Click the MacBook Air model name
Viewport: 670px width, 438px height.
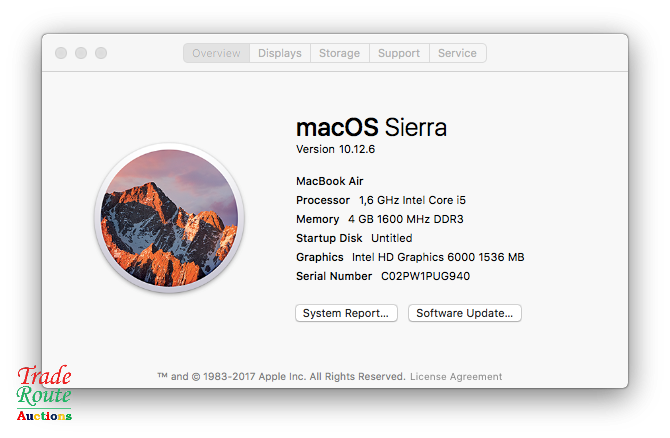pyautogui.click(x=330, y=181)
